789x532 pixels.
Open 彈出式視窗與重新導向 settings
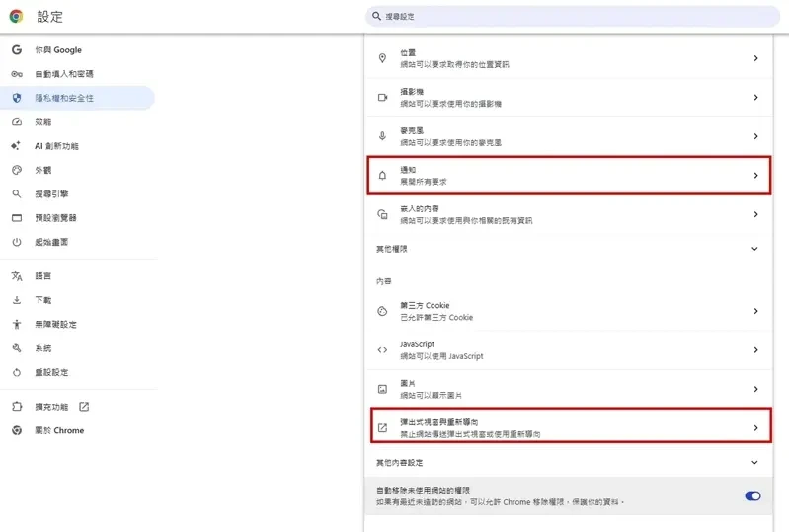571,428
